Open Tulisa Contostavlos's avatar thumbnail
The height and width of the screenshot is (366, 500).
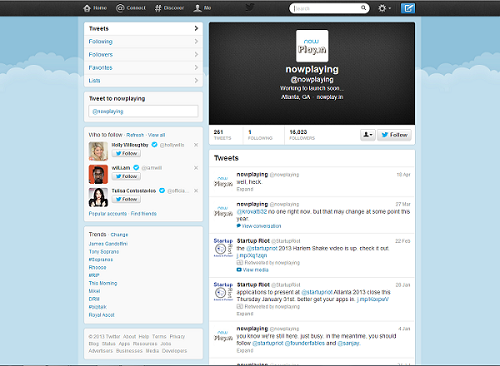tap(98, 197)
